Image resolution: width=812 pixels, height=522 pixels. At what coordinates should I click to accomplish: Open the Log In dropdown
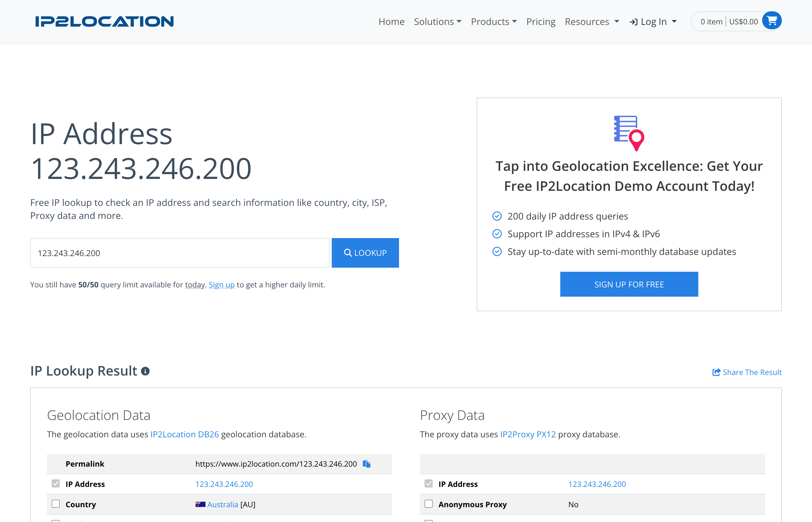coord(653,22)
